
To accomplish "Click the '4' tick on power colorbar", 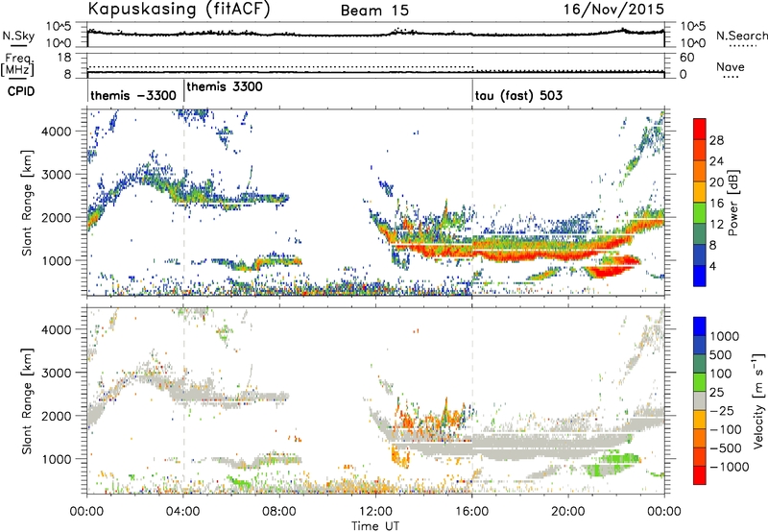I will (713, 266).
